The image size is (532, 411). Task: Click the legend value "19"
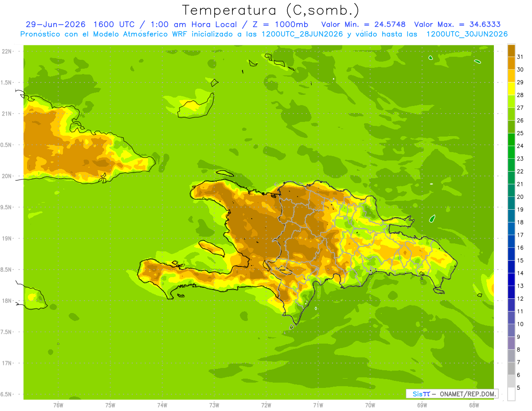click(x=520, y=210)
